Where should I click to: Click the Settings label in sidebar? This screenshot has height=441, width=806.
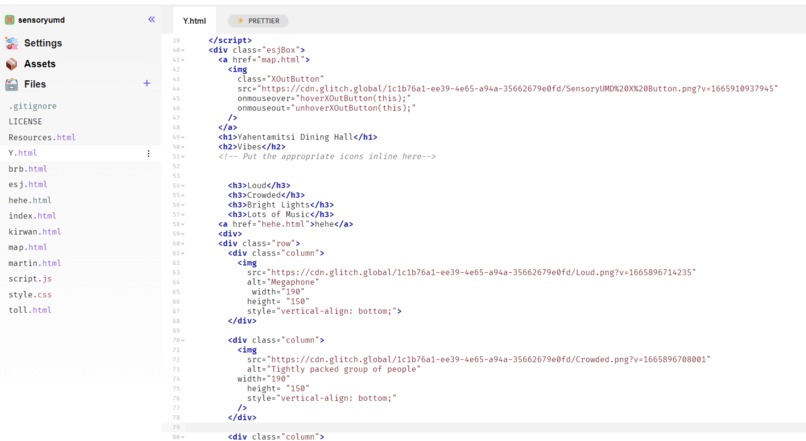(x=43, y=43)
